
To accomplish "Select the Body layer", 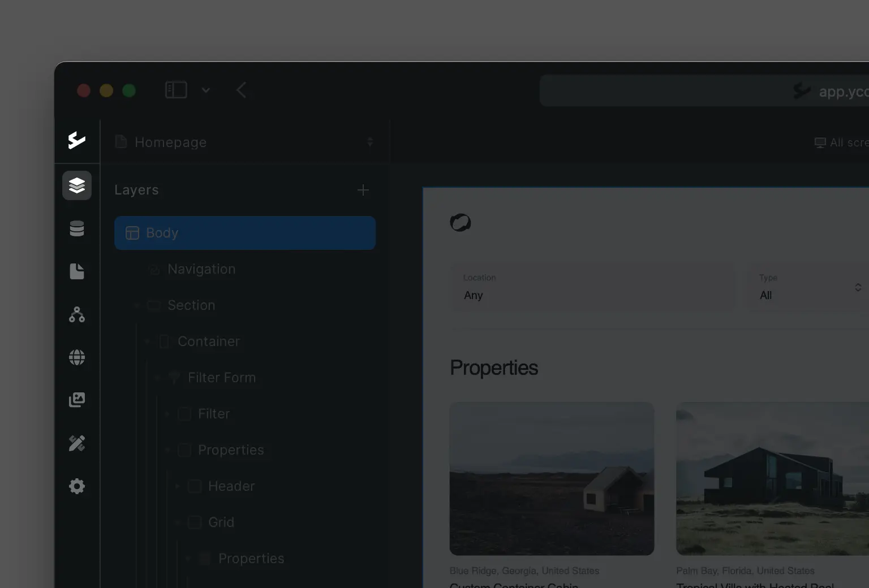I will pos(245,233).
